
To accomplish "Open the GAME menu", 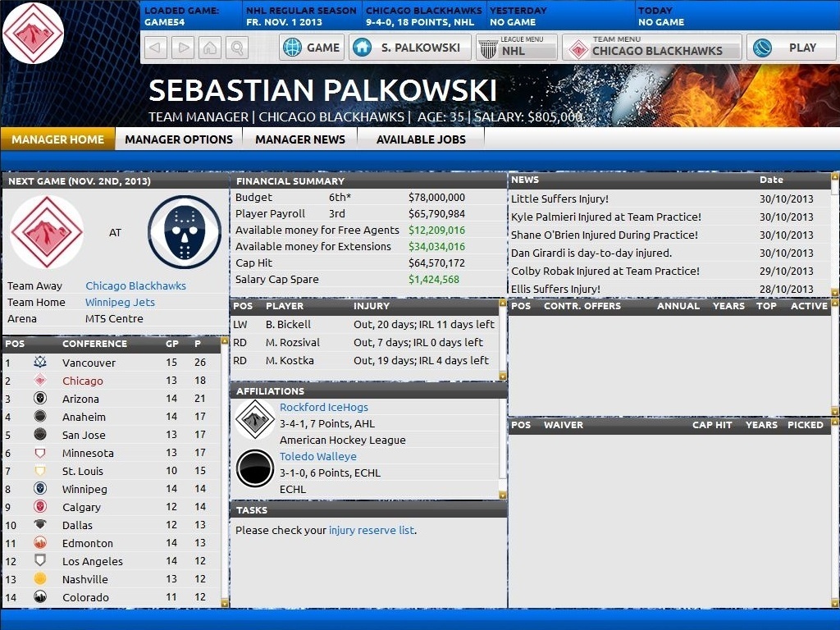I will pos(312,48).
